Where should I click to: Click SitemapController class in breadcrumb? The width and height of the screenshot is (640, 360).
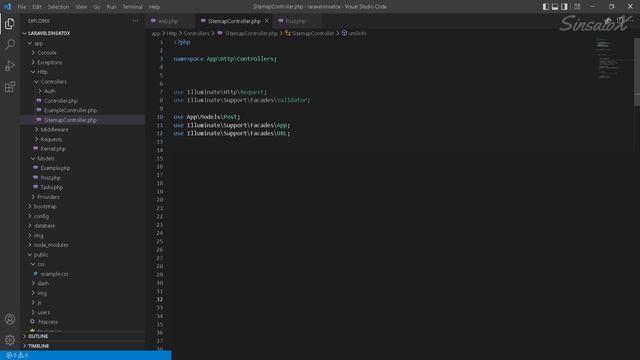[x=313, y=33]
